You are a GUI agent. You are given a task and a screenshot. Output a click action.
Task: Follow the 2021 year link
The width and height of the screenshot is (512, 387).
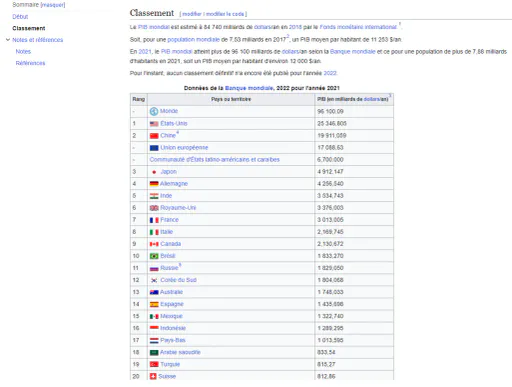coord(145,52)
